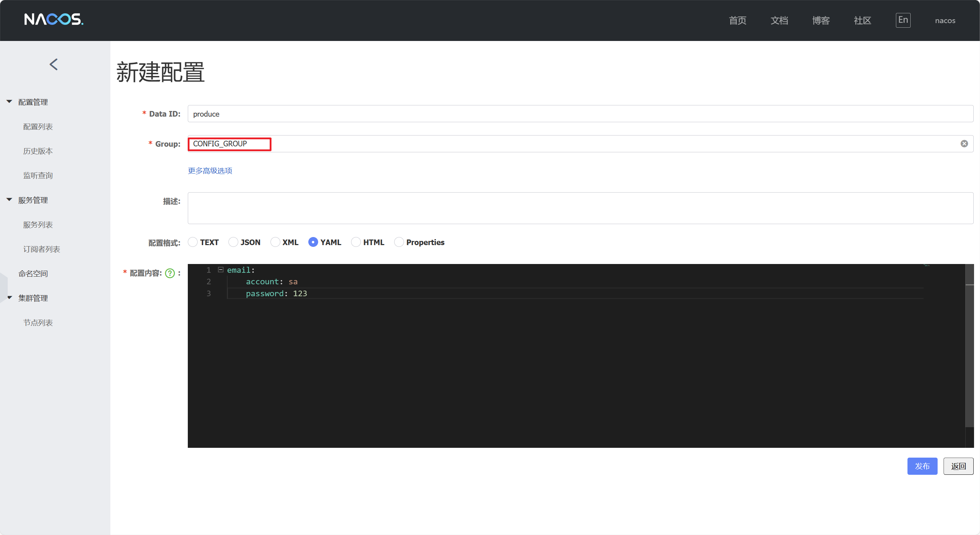This screenshot has width=980, height=535.
Task: Click 发布 publish button
Action: (x=922, y=466)
